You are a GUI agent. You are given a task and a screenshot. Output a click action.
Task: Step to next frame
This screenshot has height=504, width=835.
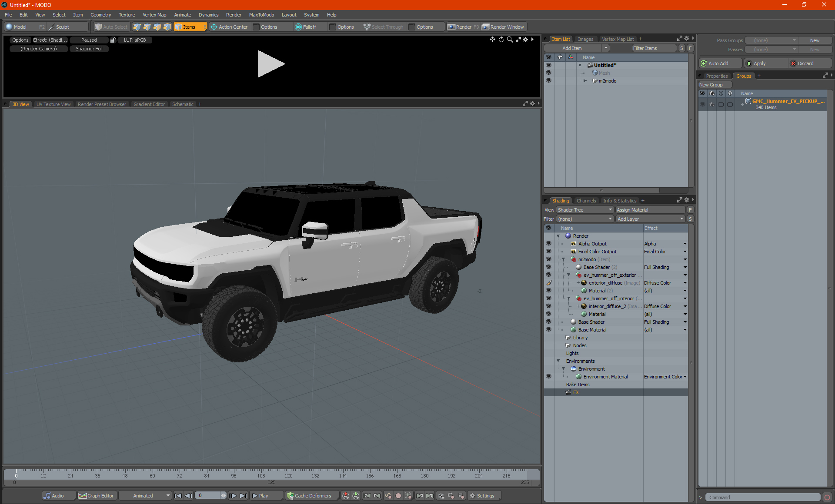coord(233,496)
